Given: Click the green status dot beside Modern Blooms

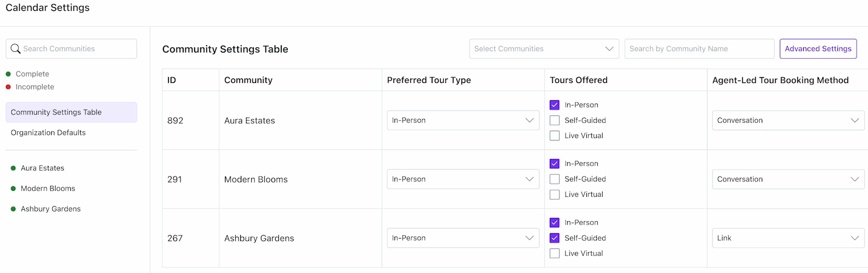Looking at the screenshot, I should pos(13,189).
